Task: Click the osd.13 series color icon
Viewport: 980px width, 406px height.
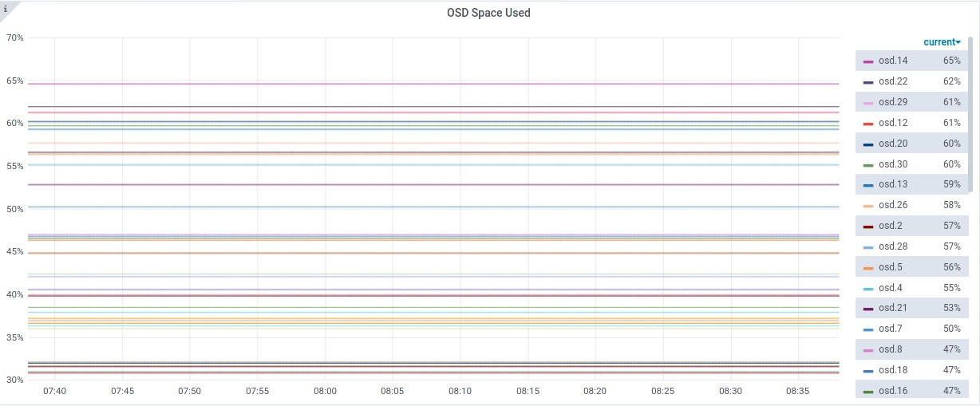Action: [x=868, y=185]
